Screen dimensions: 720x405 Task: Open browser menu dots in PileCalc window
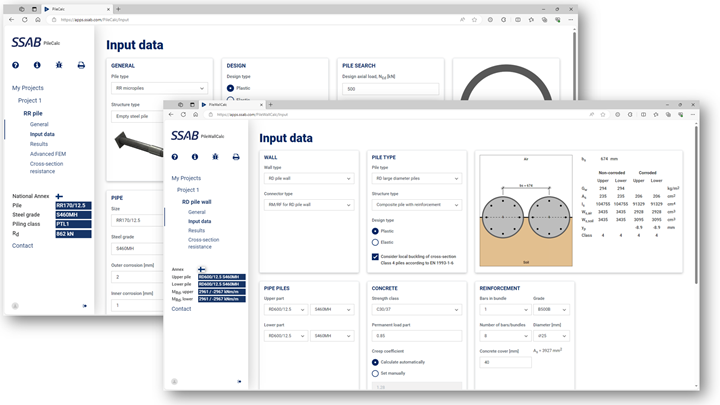click(x=570, y=20)
